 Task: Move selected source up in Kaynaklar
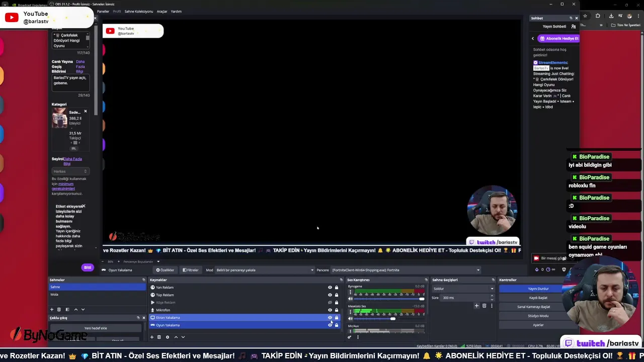pos(176,337)
